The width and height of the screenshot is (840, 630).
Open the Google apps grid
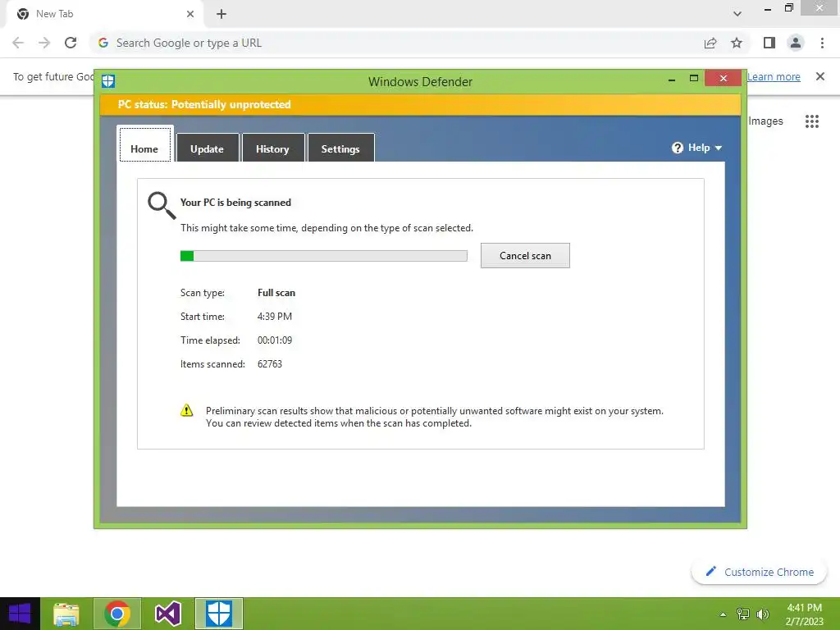pyautogui.click(x=812, y=121)
